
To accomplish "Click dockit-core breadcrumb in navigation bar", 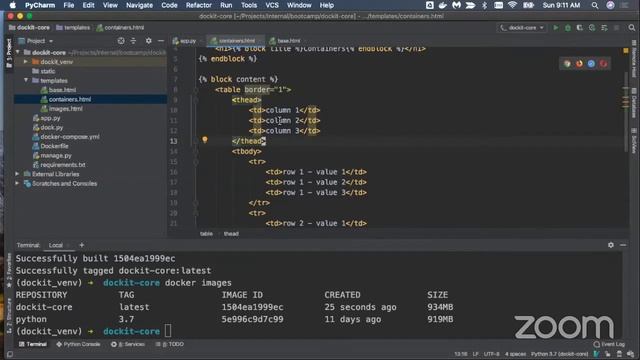I will 29,28.
